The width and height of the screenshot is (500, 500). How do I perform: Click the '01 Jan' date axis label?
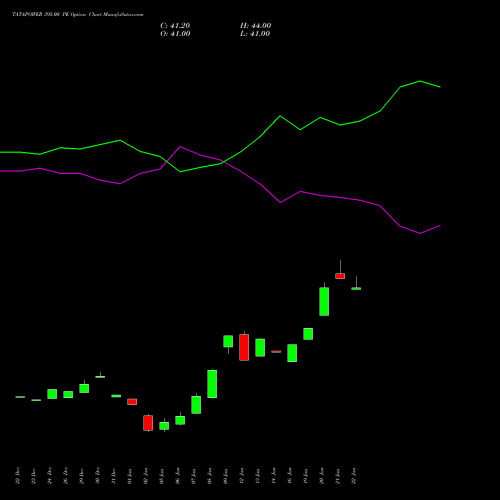[130, 476]
